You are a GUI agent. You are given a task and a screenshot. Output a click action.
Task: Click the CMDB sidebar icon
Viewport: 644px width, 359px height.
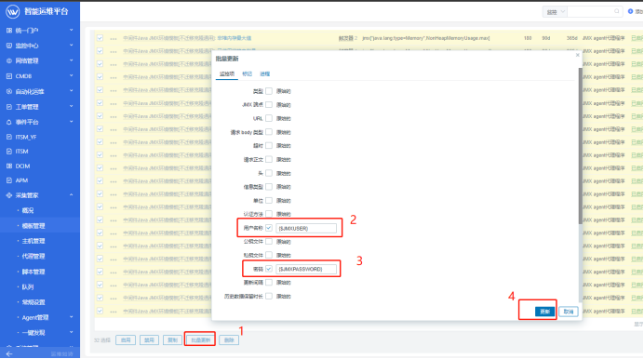[x=9, y=76]
